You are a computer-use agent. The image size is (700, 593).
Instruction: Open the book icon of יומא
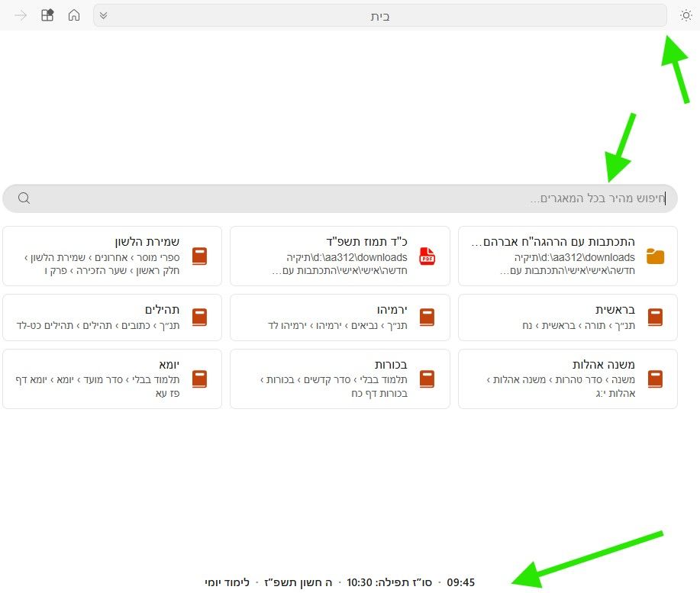point(199,379)
